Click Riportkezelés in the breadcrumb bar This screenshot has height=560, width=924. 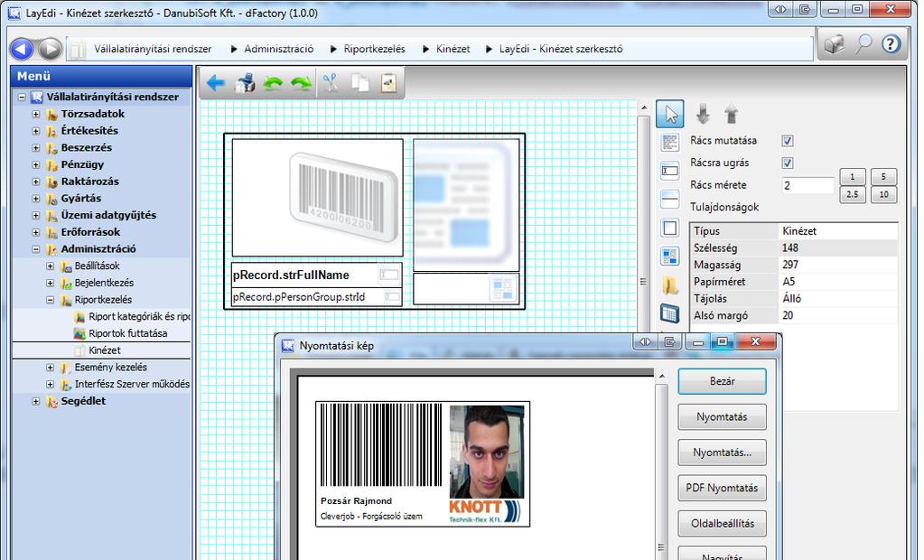pyautogui.click(x=374, y=49)
